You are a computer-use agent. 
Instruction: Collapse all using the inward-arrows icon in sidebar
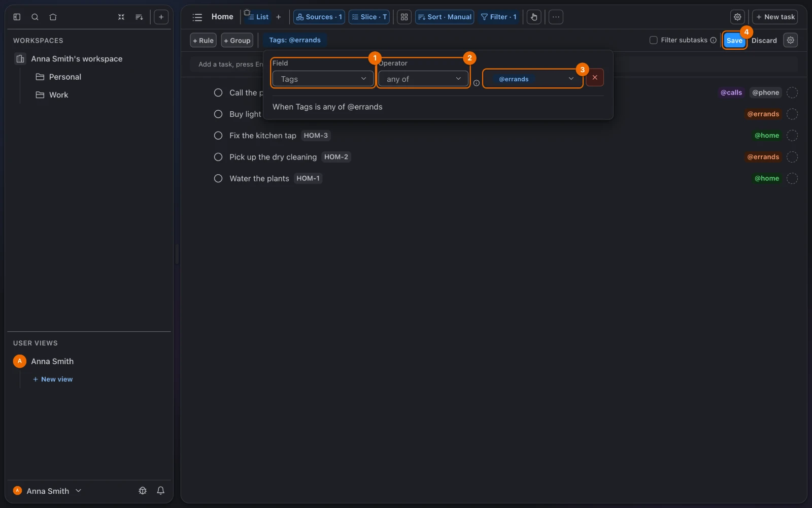click(x=121, y=17)
